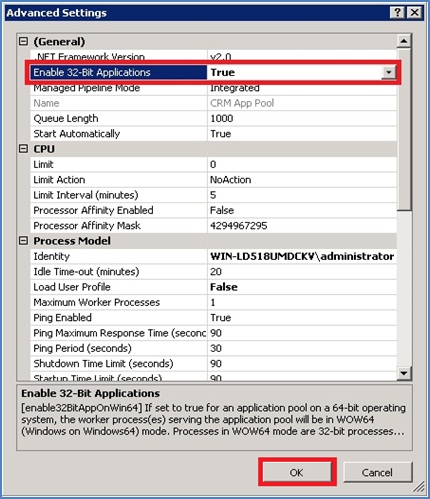Click the vertical scrollbar thumb

(404, 129)
